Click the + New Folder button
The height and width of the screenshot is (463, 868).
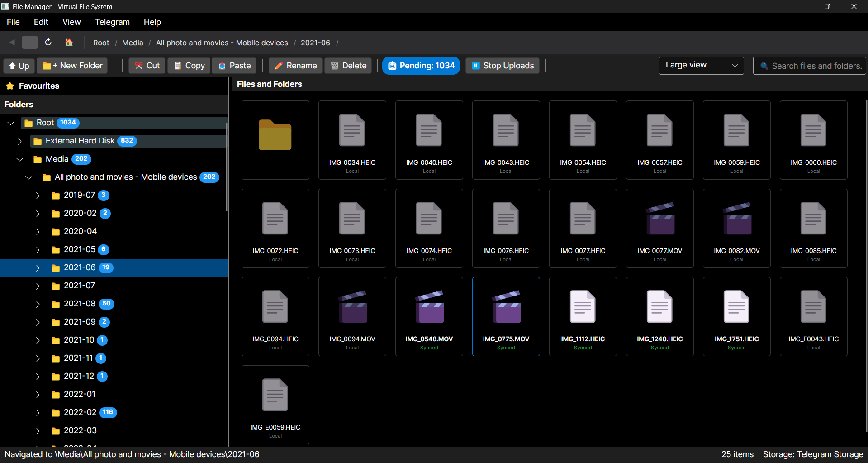[x=72, y=66]
